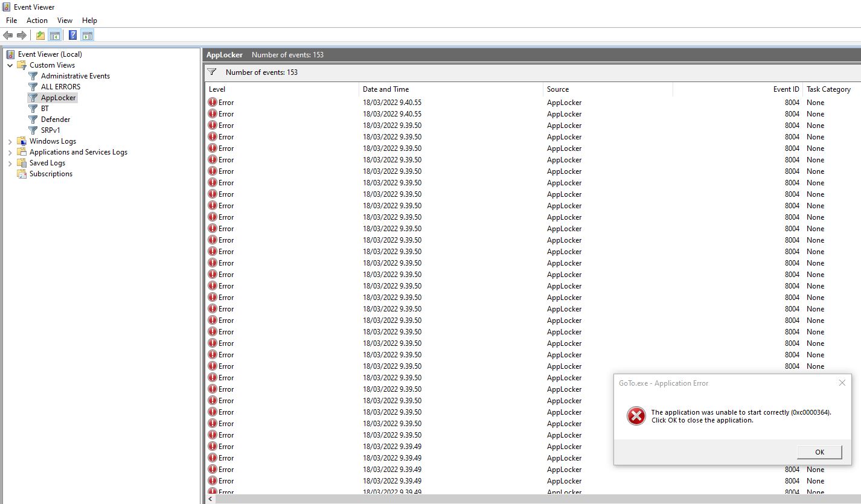Screen dimensions: 861x504
Task: Click the filter icon next to Administrative Events
Action: (33, 76)
